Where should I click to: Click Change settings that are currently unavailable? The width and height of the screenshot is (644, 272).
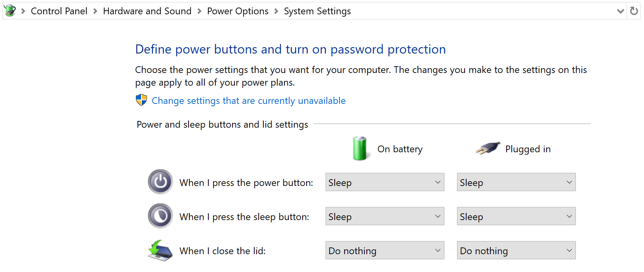coord(249,101)
